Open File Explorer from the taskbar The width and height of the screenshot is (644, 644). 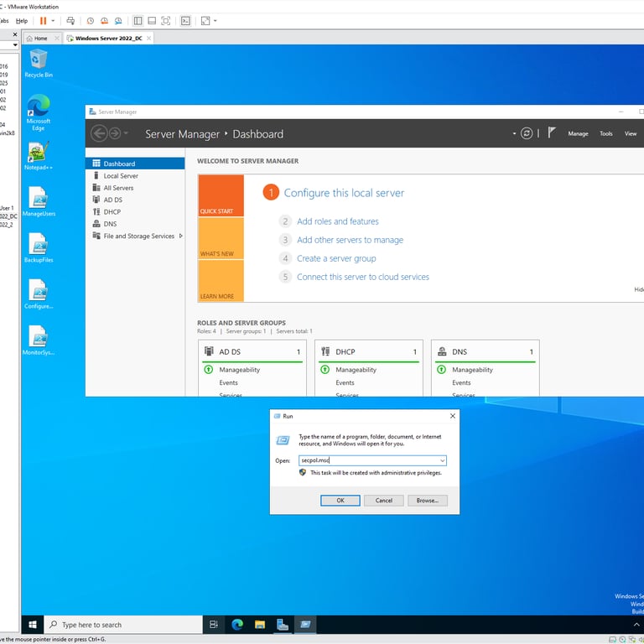tap(260, 624)
